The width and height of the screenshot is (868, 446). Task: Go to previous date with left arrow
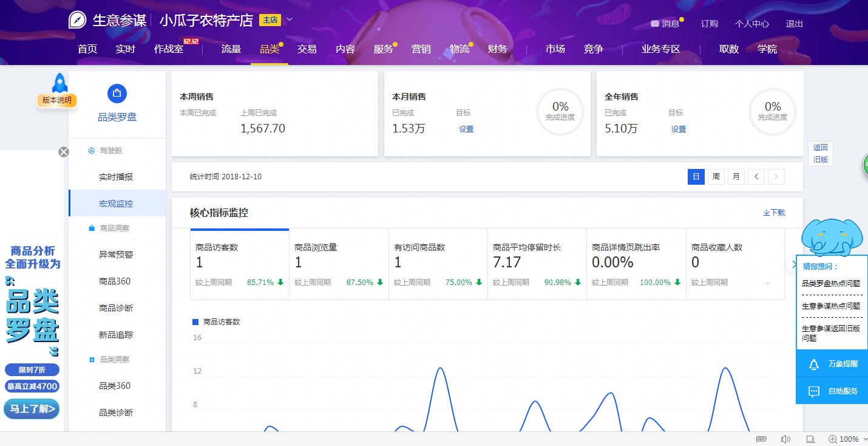click(756, 177)
